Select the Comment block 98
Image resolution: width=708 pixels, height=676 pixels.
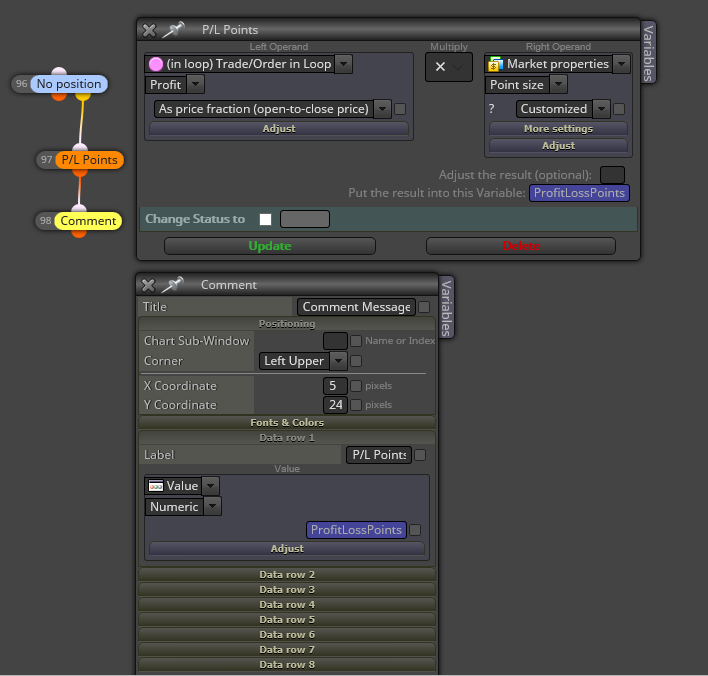pyautogui.click(x=88, y=221)
